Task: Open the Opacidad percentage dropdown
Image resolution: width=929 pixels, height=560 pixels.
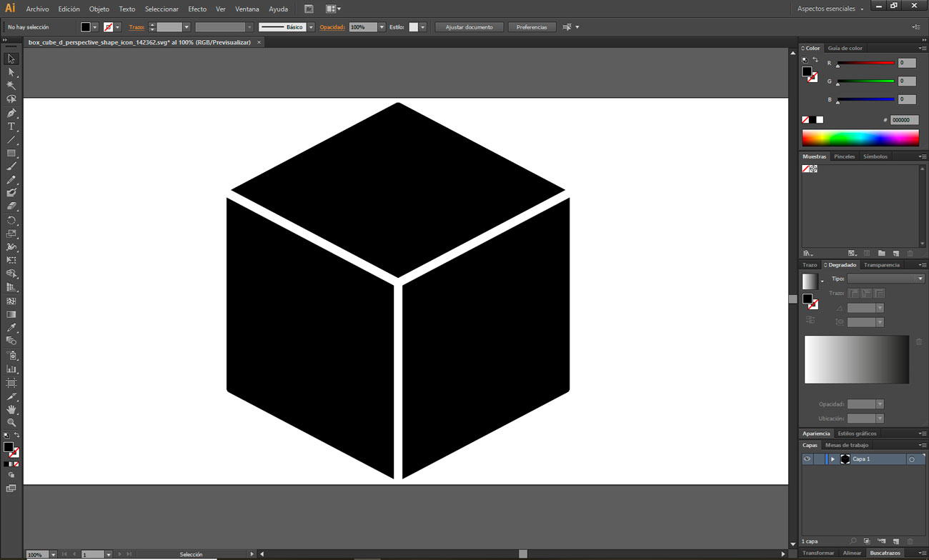Action: click(x=382, y=27)
